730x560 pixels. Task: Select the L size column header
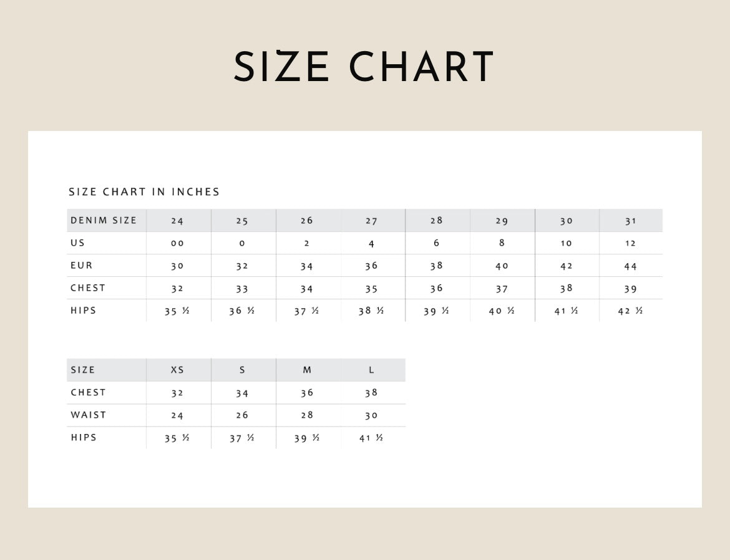[x=371, y=370]
